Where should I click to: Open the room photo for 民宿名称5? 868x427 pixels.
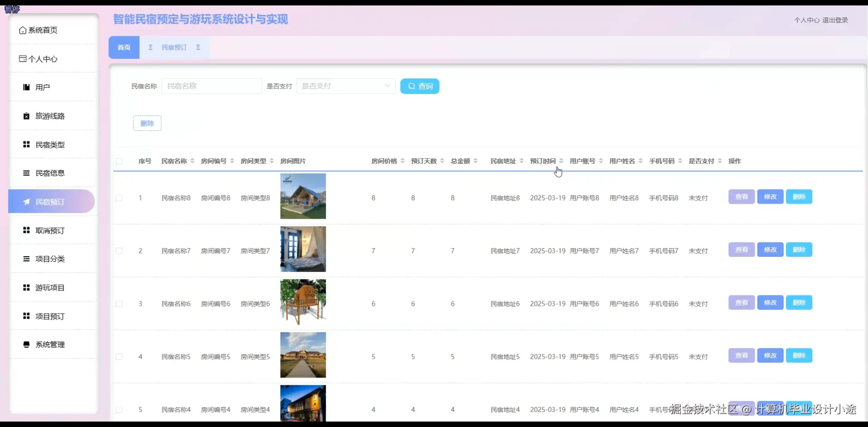point(302,355)
